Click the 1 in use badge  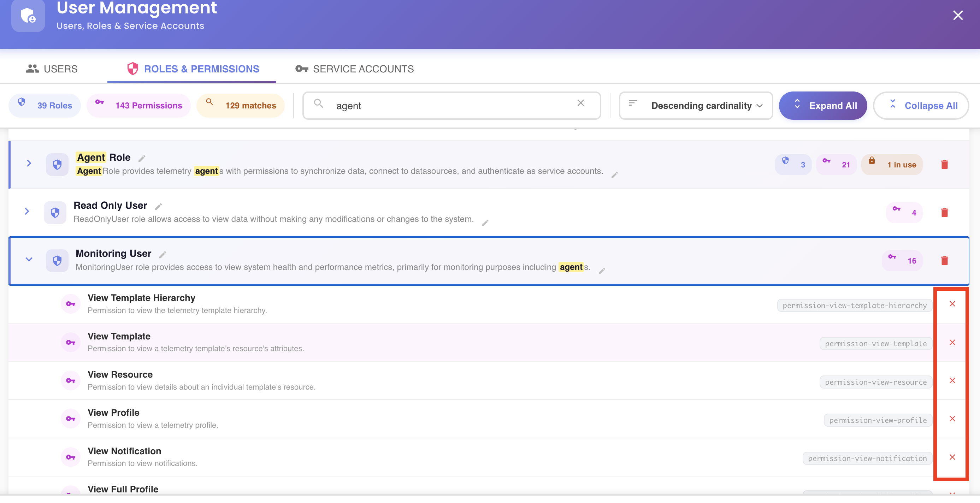click(x=892, y=164)
